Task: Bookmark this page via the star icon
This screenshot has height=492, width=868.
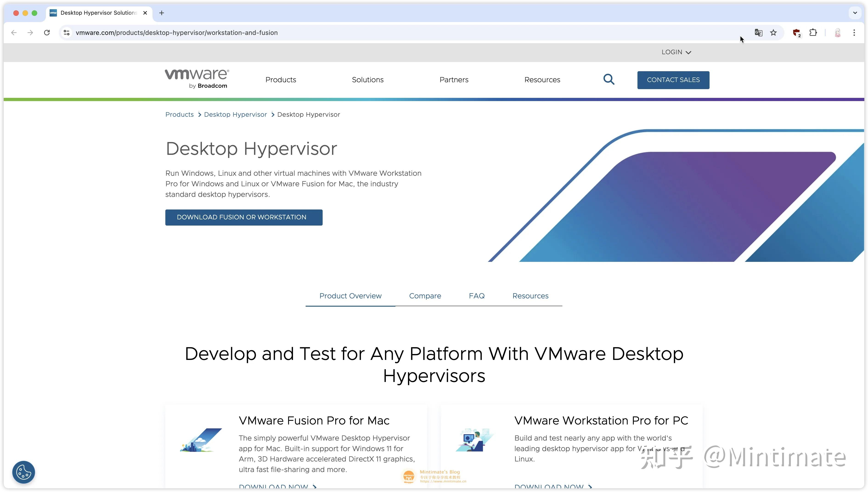Action: pos(773,32)
